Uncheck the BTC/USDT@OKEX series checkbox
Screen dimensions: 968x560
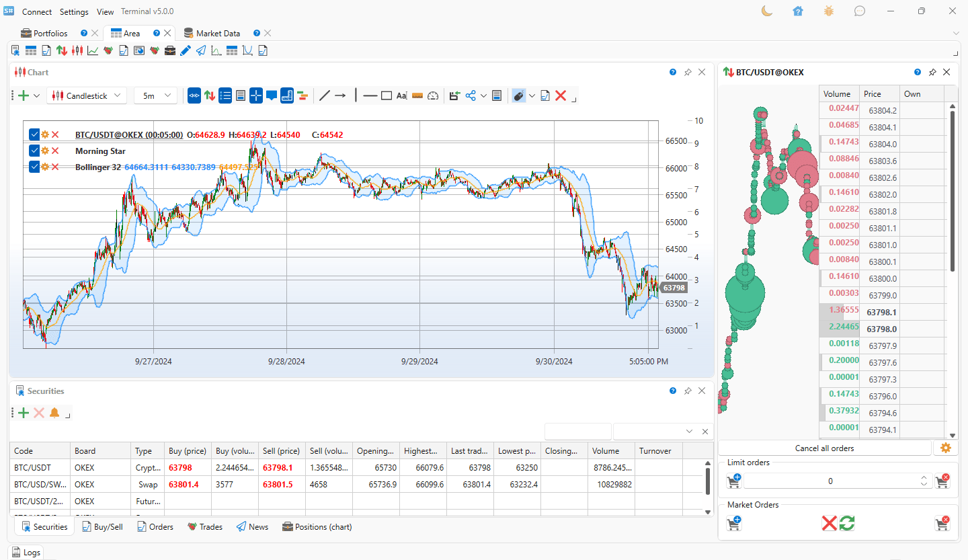tap(34, 134)
